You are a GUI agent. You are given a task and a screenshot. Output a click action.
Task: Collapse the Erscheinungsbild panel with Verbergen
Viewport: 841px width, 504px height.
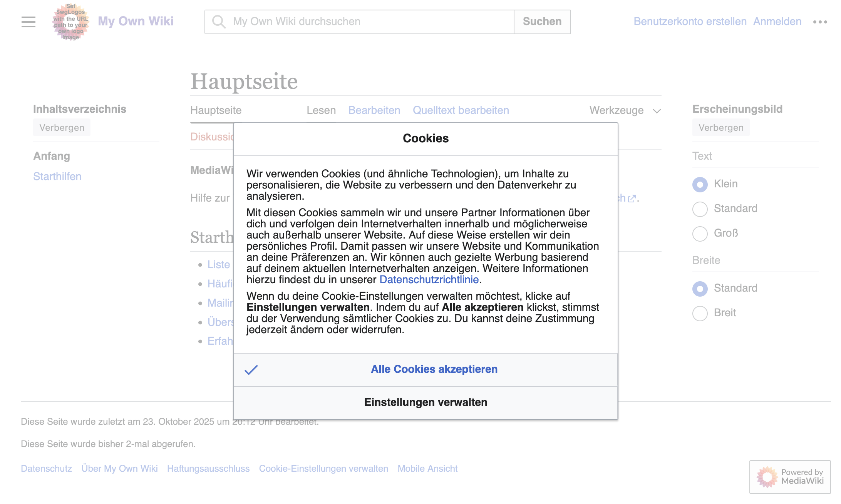point(720,128)
